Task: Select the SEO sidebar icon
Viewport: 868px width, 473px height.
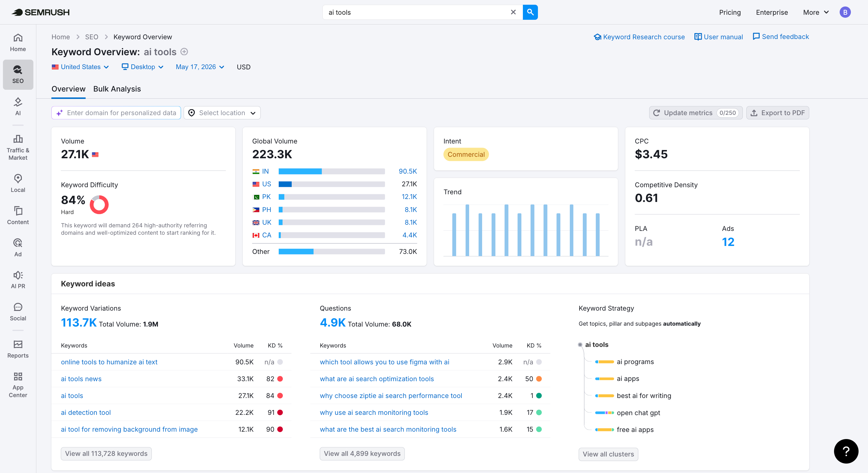Action: pyautogui.click(x=18, y=74)
